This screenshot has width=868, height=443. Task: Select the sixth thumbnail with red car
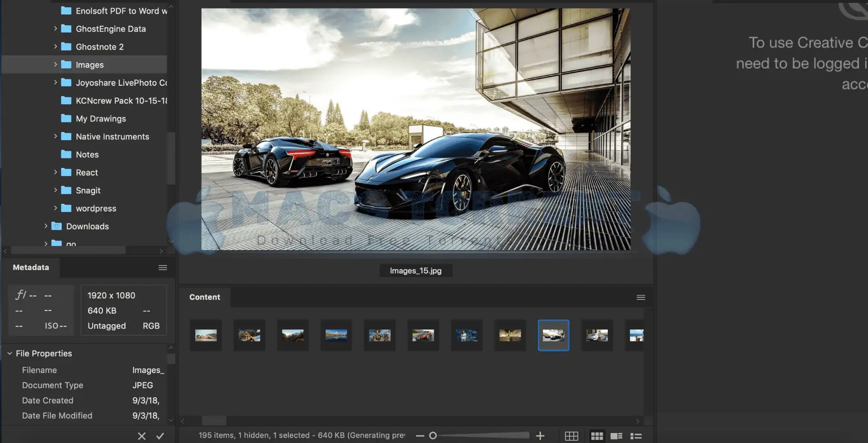pos(423,335)
